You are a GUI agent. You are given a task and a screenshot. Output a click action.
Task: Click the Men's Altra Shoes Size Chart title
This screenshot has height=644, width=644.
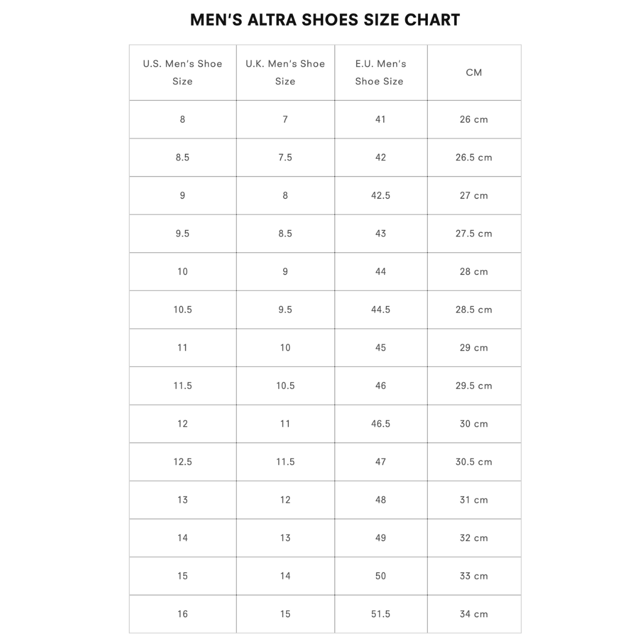click(325, 20)
